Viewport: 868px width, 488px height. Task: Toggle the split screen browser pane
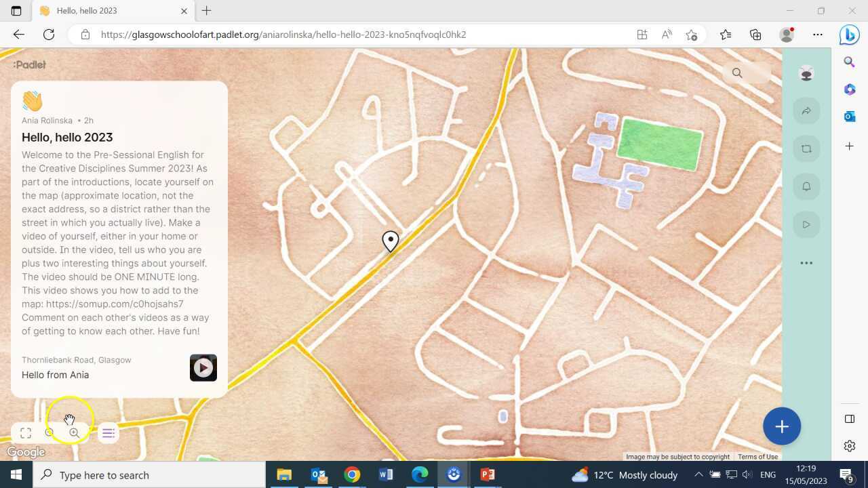click(849, 419)
